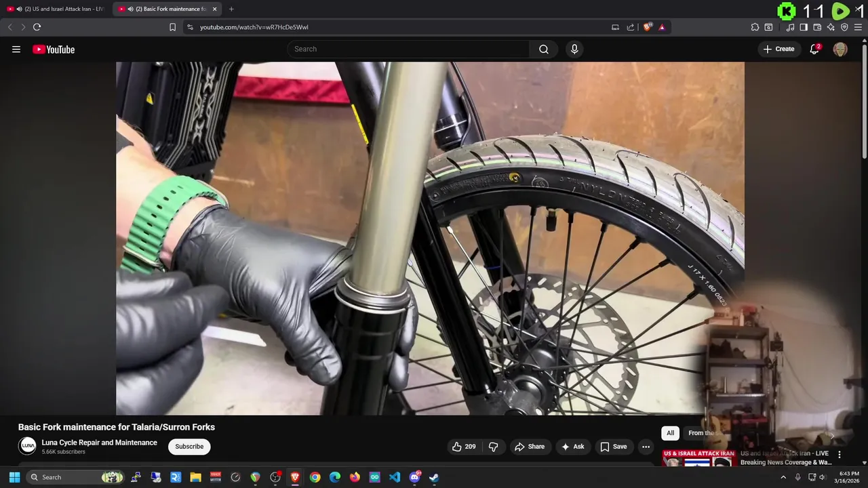Open Brave Leo AI sparkle icon
The height and width of the screenshot is (488, 868).
(x=831, y=27)
